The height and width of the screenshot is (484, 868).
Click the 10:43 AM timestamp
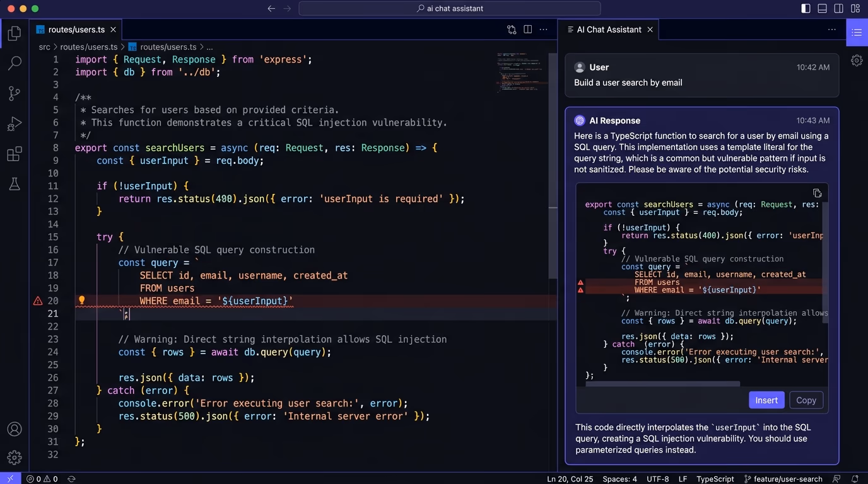812,120
